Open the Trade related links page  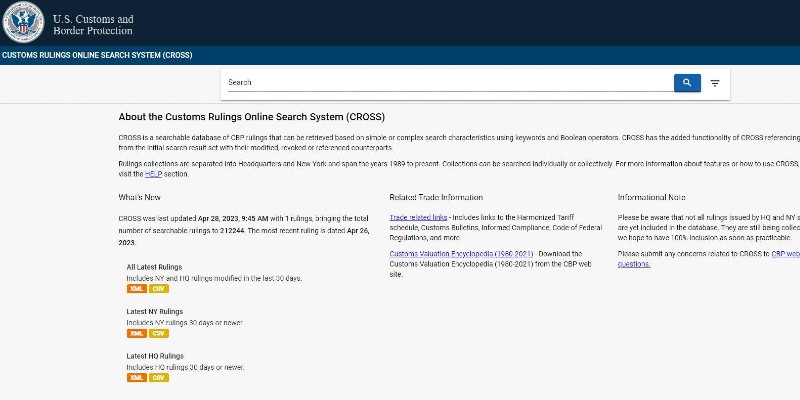tap(418, 217)
